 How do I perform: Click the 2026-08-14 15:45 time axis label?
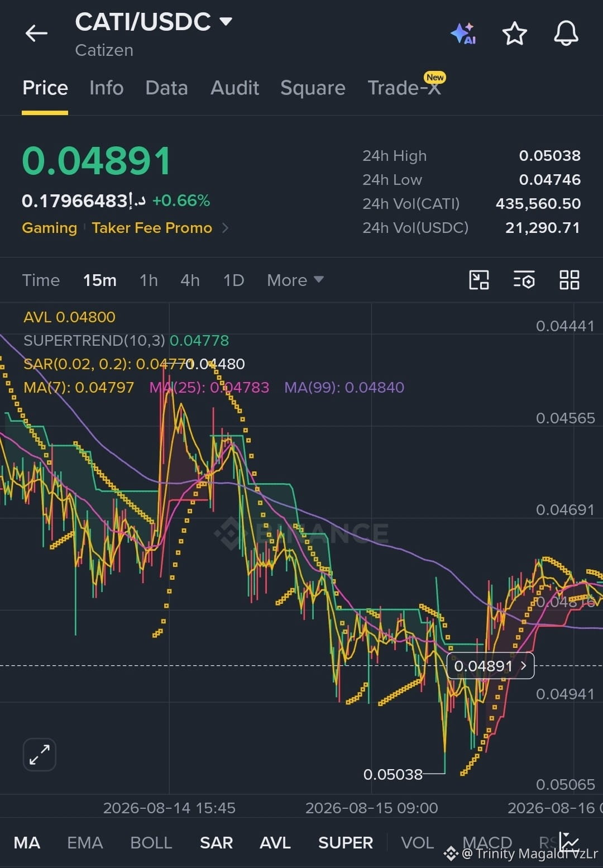169,808
